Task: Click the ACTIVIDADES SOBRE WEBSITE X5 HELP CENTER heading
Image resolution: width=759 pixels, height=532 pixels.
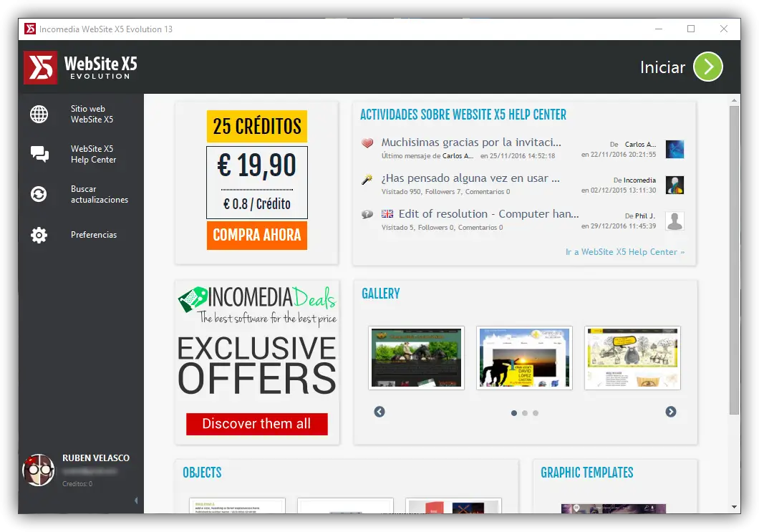Action: (463, 115)
